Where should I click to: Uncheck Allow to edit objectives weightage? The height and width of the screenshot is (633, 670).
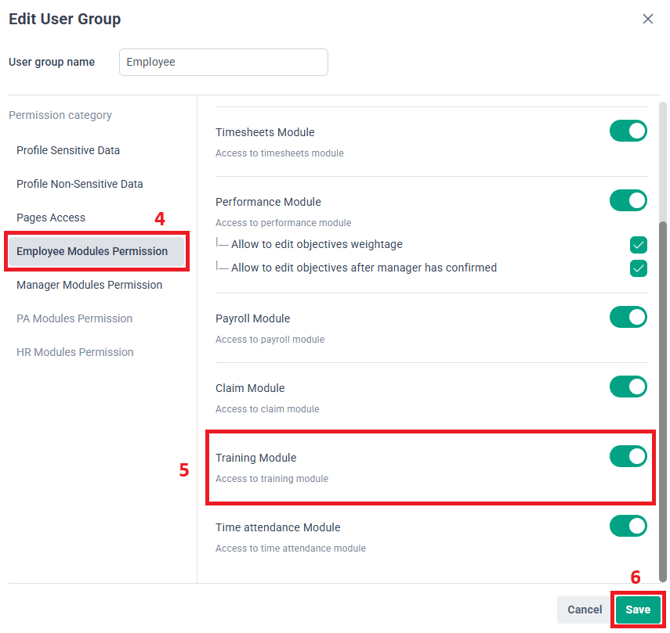pos(638,245)
